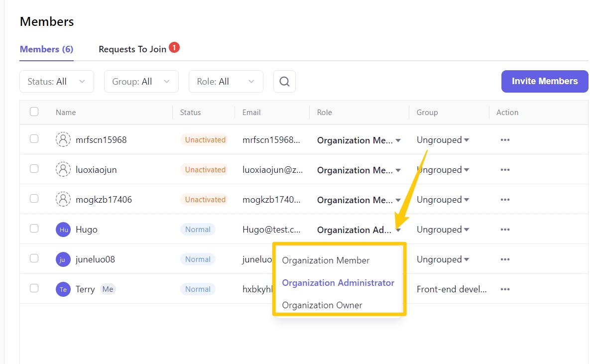
Task: Click the search magnifier icon
Action: tap(284, 82)
